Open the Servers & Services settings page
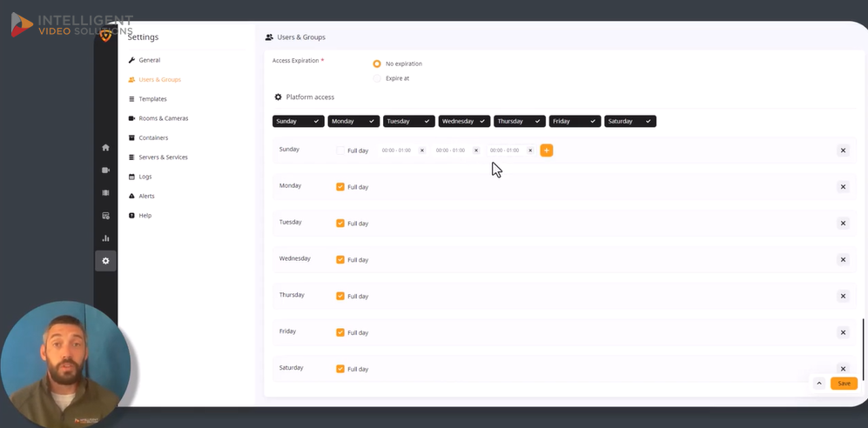Screen dimensions: 868x428 point(164,157)
